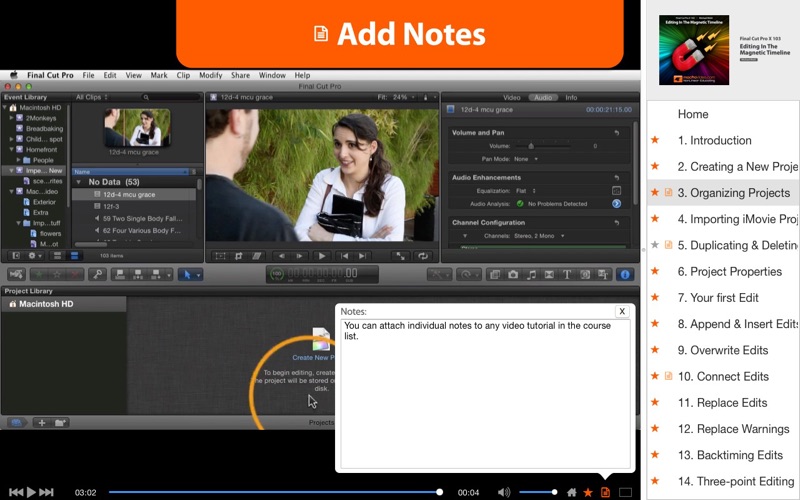Expand the 2Monkeys event
This screenshot has height=500, width=800.
tap(12, 118)
